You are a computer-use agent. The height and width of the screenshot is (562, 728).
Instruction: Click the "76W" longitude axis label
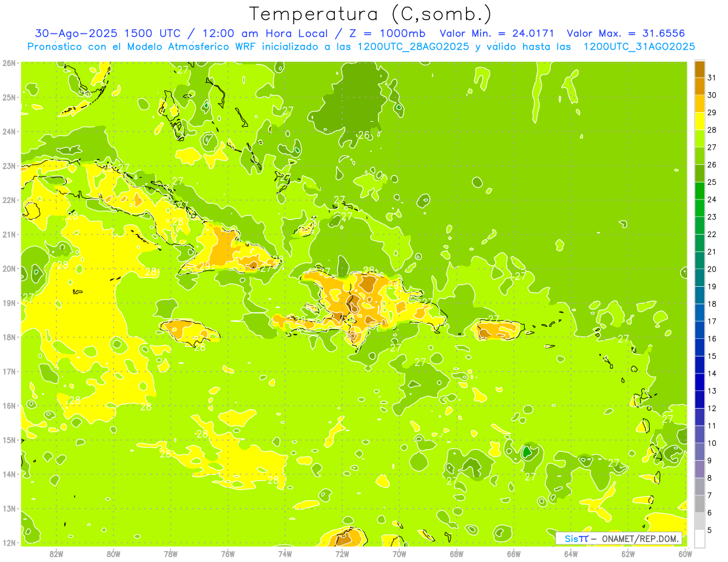click(228, 554)
